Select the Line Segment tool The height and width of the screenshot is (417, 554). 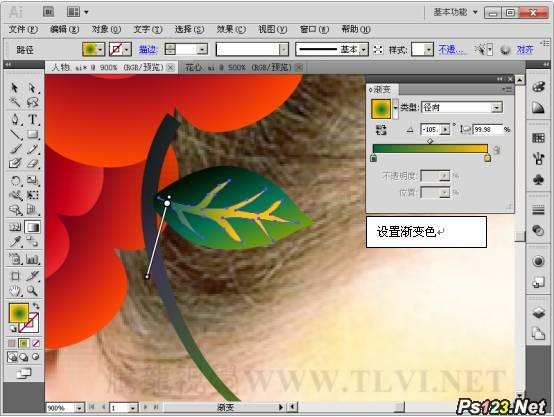[15, 134]
